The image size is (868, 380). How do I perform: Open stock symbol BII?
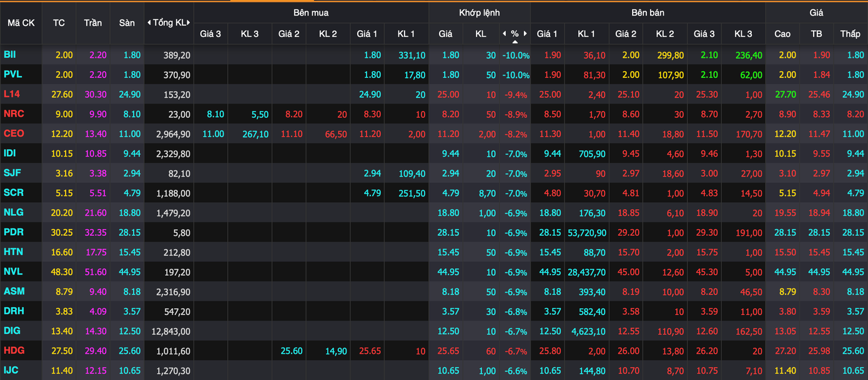(10, 55)
